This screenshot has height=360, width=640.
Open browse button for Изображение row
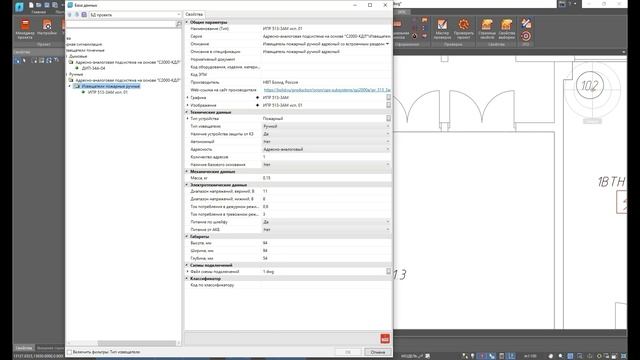388,105
